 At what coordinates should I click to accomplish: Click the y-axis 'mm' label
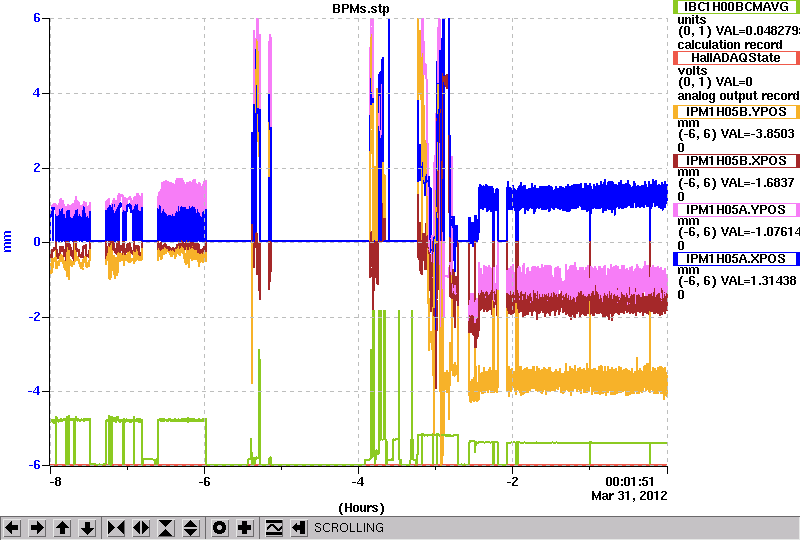click(x=8, y=241)
